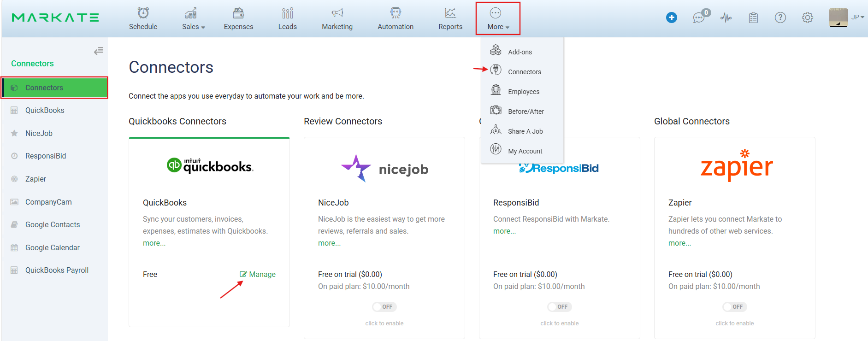Open the clipboard tasks icon
This screenshot has width=868, height=341.
pyautogui.click(x=753, y=18)
